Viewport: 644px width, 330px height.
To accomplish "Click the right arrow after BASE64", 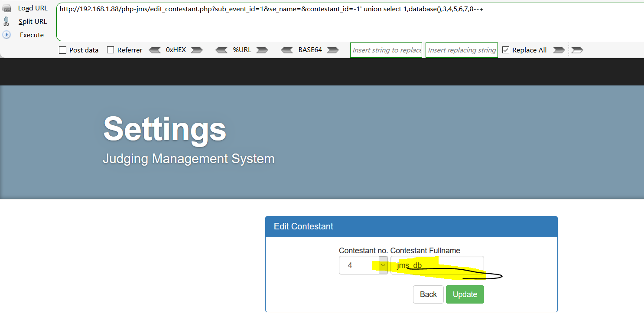I will (333, 50).
